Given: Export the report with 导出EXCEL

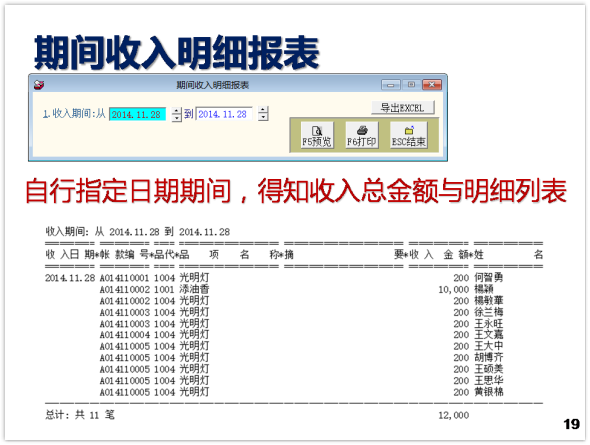Looking at the screenshot, I should [403, 108].
